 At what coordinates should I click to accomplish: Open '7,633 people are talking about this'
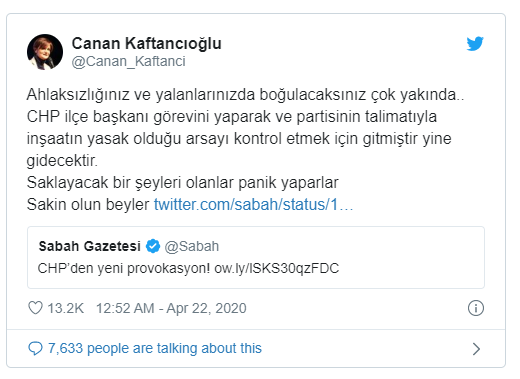coord(155,348)
